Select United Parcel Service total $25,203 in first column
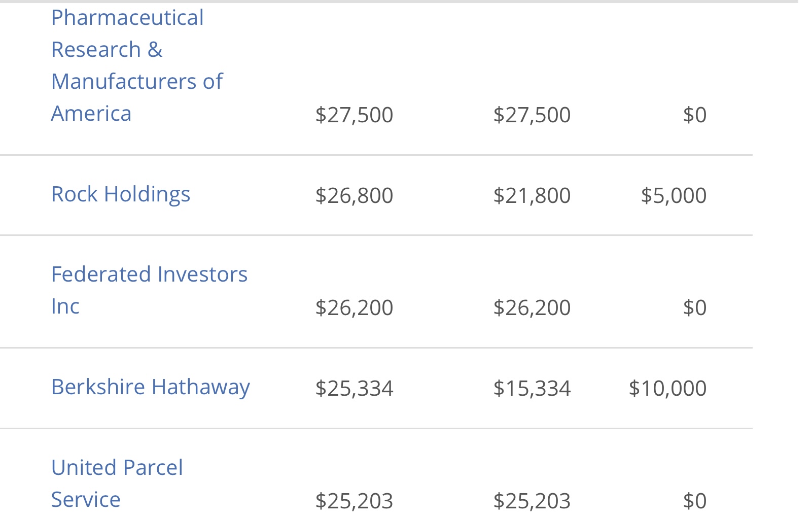 point(354,501)
